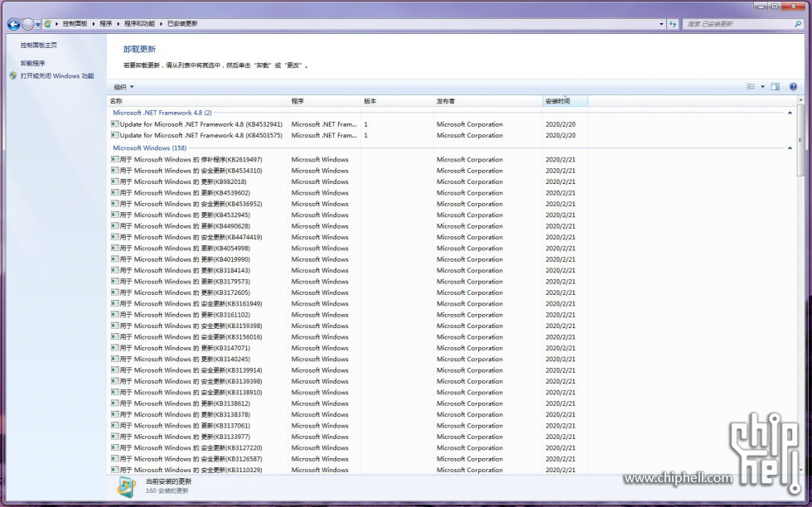Select security update row KB3110329
The width and height of the screenshot is (812, 507).
point(349,470)
